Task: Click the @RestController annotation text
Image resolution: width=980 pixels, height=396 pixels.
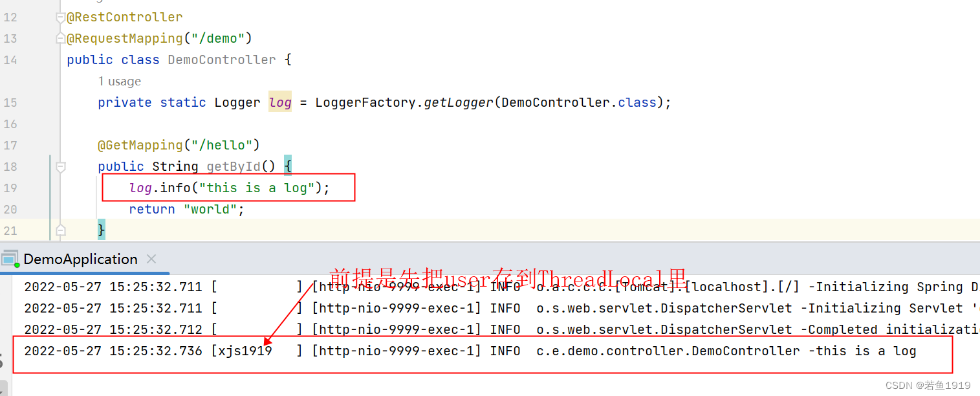Action: coord(125,17)
